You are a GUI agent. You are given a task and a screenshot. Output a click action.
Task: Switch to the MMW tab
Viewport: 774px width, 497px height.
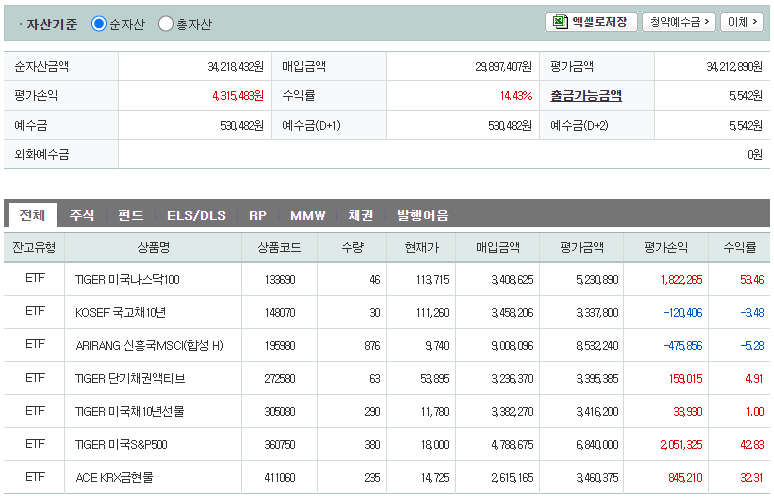[308, 215]
